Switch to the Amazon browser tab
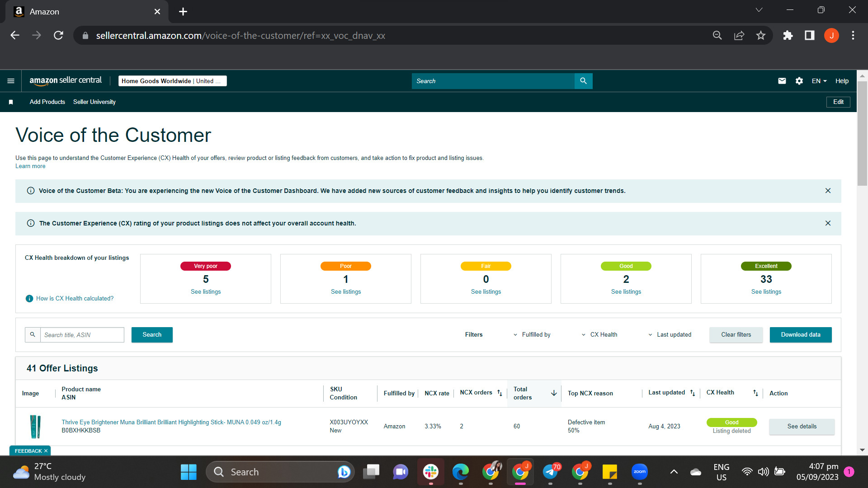This screenshot has height=488, width=868. (87, 12)
